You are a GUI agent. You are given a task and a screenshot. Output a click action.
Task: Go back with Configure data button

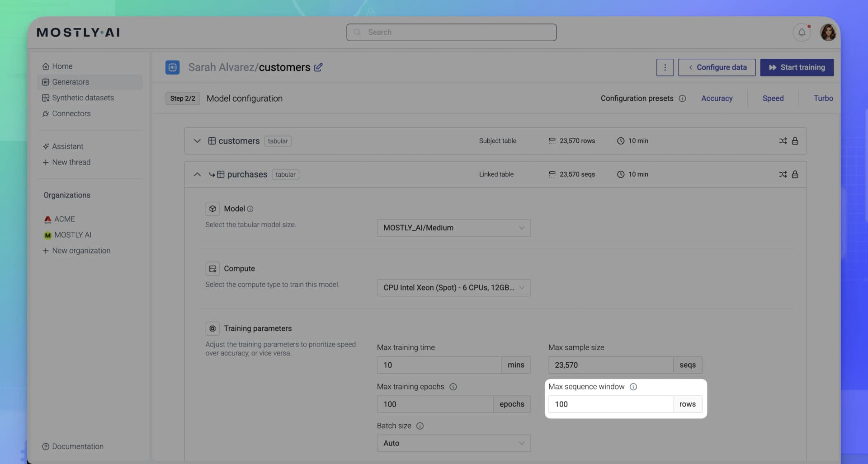point(717,67)
